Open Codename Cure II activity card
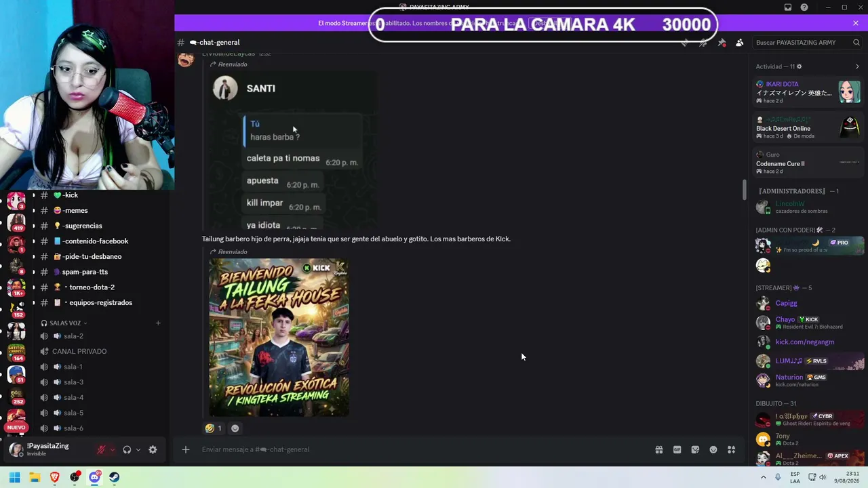Screen dimensions: 868x488 808,163
